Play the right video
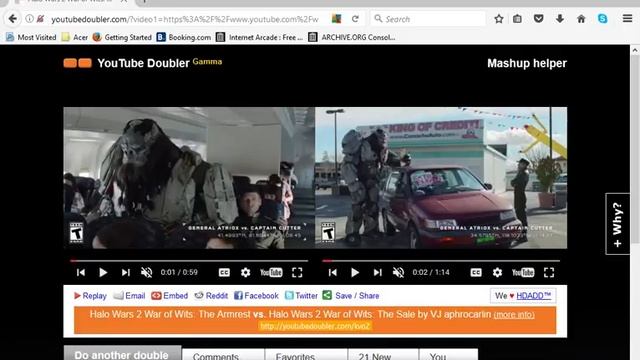The height and width of the screenshot is (360, 640). click(x=355, y=272)
